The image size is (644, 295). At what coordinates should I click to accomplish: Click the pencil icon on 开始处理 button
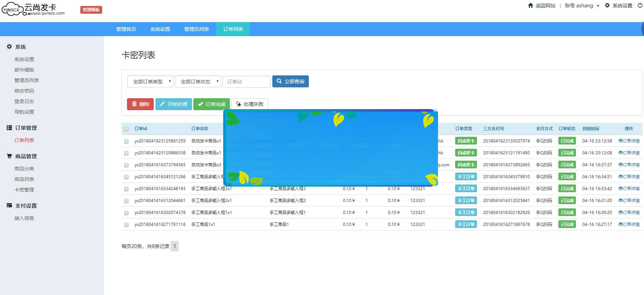pyautogui.click(x=162, y=104)
